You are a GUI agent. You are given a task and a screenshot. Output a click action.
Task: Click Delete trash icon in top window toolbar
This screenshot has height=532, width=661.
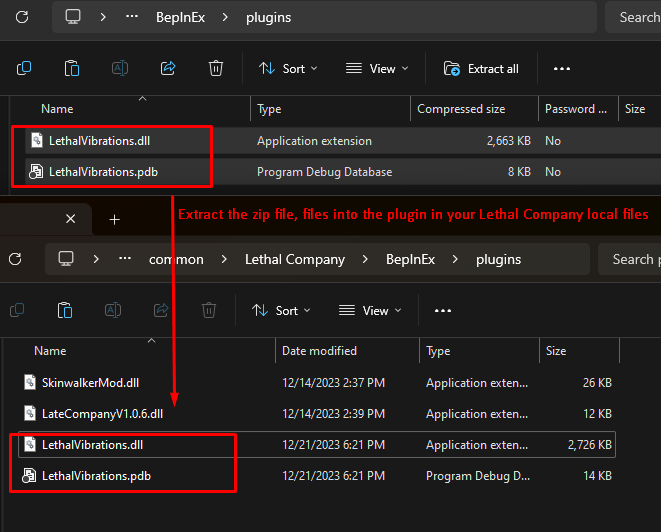[x=216, y=68]
